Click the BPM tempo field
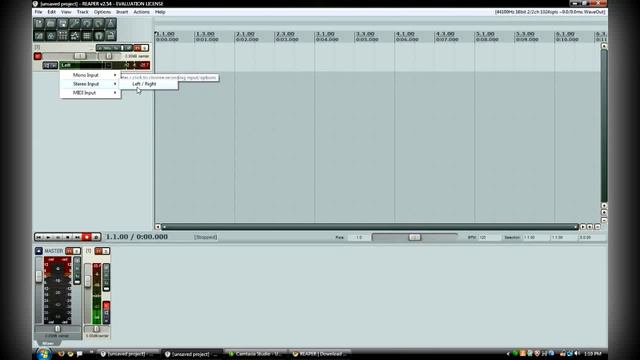The width and height of the screenshot is (640, 360). [x=489, y=237]
